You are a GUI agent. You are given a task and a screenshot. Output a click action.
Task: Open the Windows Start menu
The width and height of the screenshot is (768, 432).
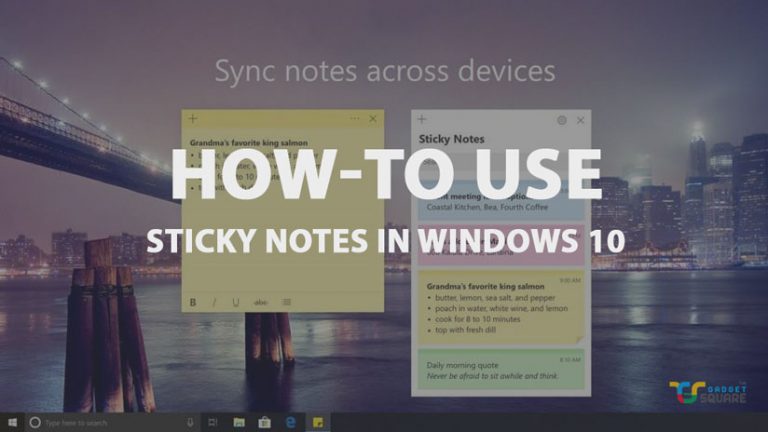[13, 422]
